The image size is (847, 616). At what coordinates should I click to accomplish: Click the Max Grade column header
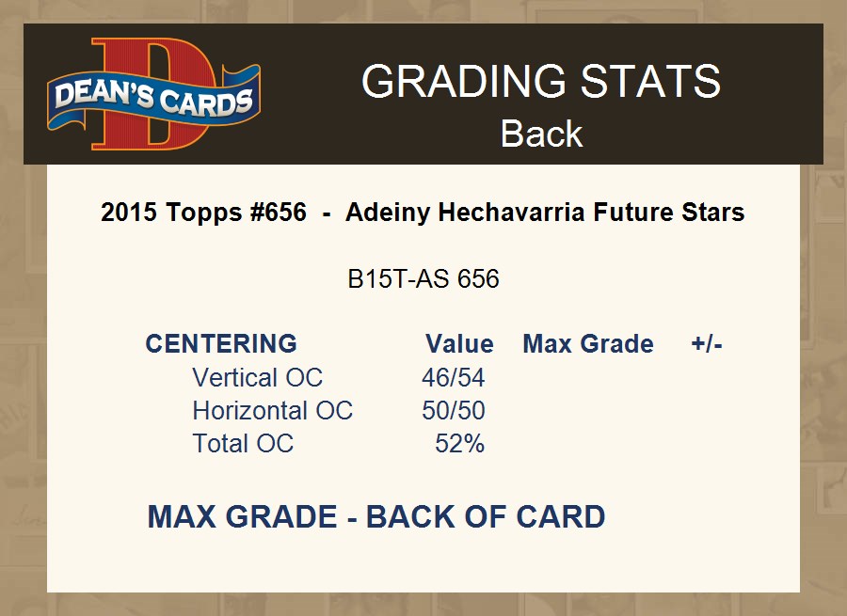(588, 344)
